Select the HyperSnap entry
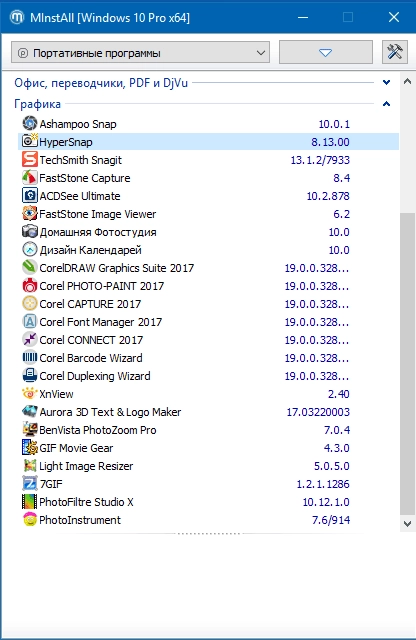The image size is (416, 640). (208, 142)
